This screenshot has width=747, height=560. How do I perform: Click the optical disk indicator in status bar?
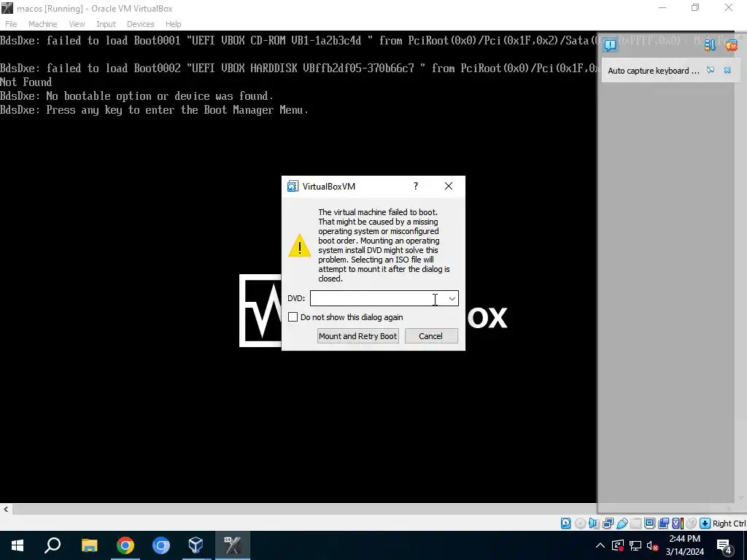click(580, 524)
